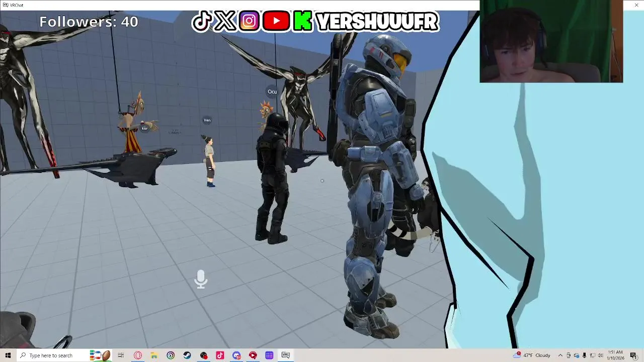The width and height of the screenshot is (644, 362).
Task: Click the microphone-in-use tray icon
Action: (585, 355)
